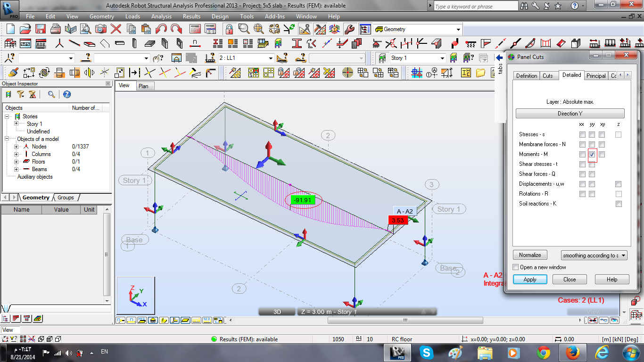Click the Normalize button
Viewport: 644px width, 362px height.
tap(530, 255)
